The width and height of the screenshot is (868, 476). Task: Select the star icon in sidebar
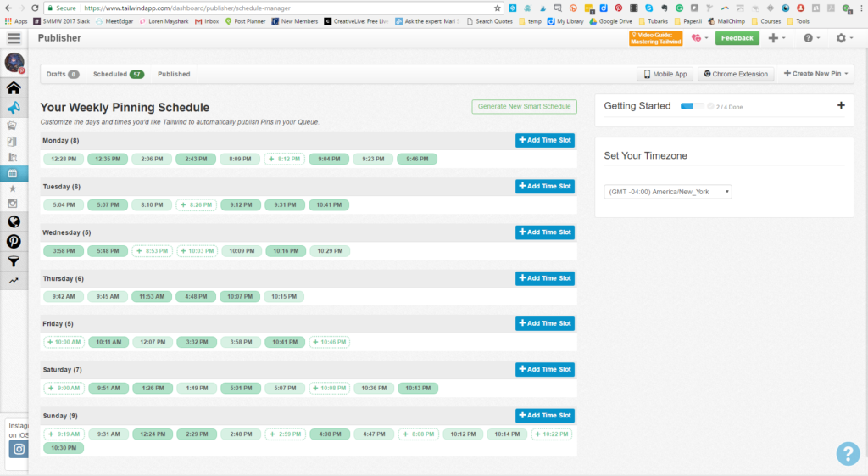point(13,188)
